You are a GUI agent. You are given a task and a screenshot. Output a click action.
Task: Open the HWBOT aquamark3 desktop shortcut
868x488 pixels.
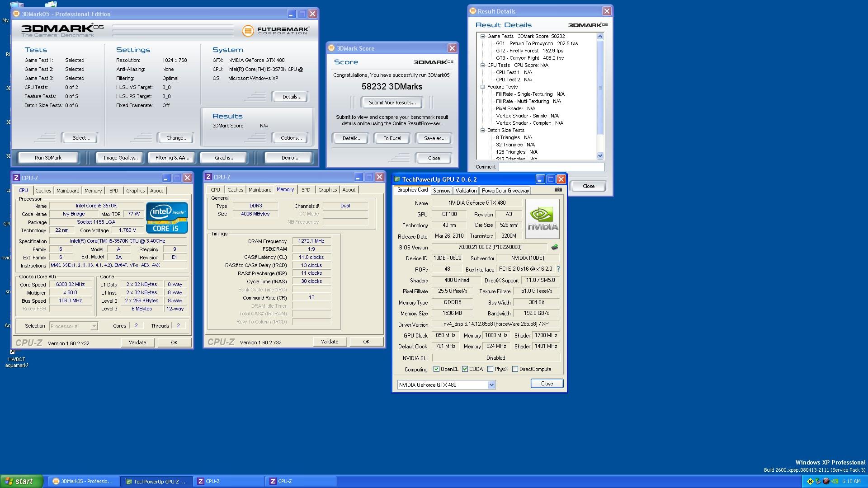17,359
